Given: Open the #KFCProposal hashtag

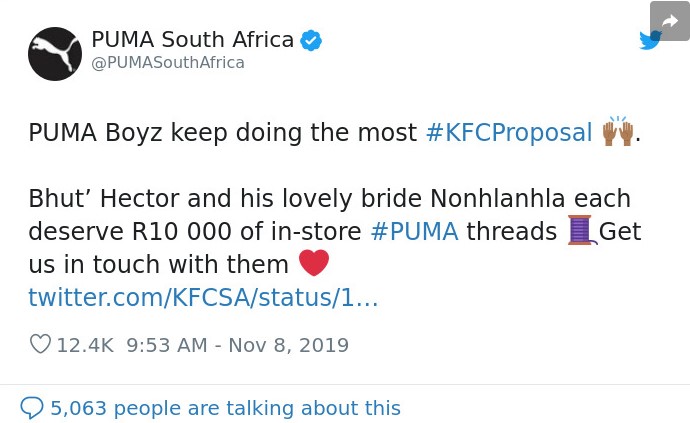Looking at the screenshot, I should (509, 132).
